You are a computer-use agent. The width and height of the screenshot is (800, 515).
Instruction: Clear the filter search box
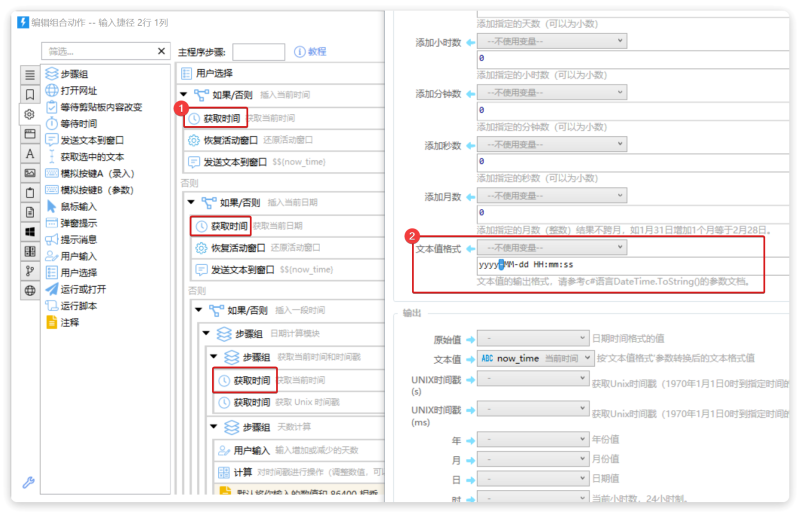coord(161,51)
